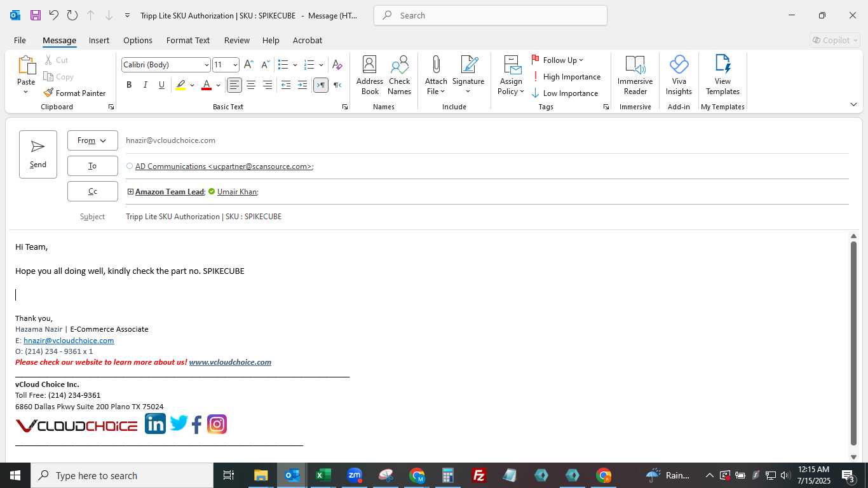Viewport: 868px width, 488px height.
Task: Open Viva Insights add-in
Action: tap(679, 75)
